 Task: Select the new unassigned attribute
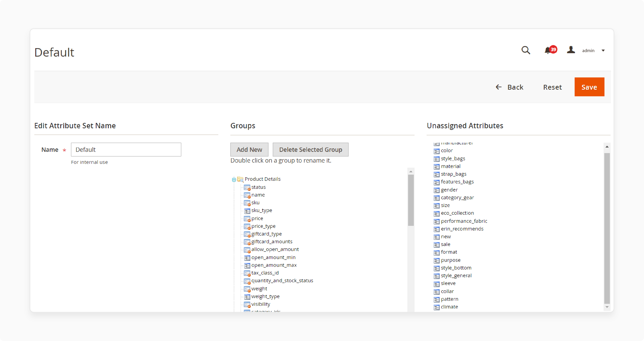(x=446, y=236)
